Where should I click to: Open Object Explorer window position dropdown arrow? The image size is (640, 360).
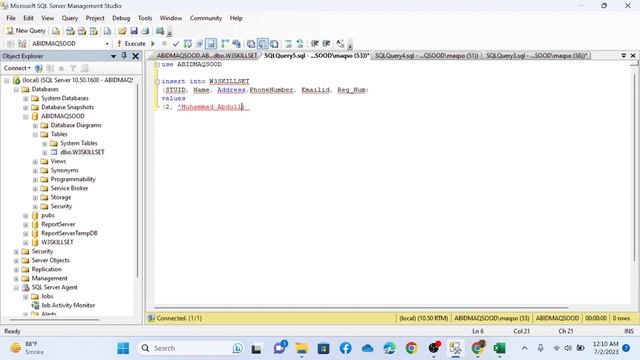coord(113,56)
